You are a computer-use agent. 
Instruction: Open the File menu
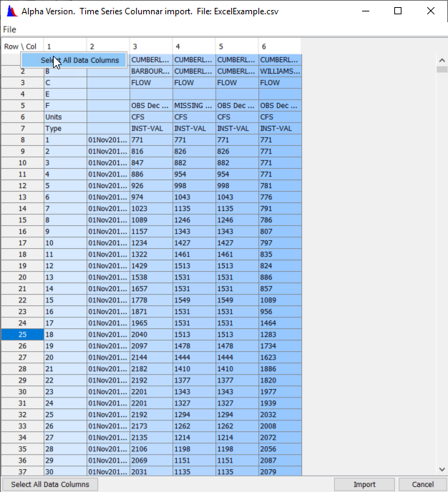point(9,29)
